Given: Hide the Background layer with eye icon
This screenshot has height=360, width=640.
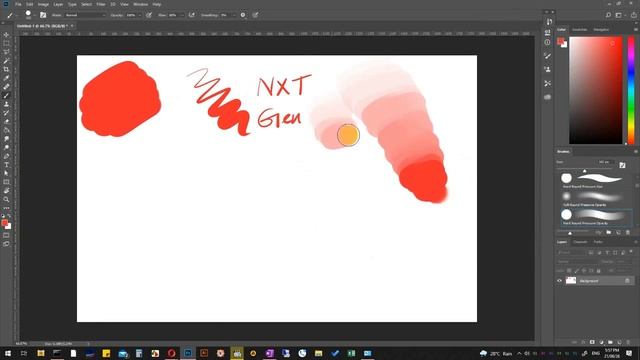Looking at the screenshot, I should click(560, 281).
